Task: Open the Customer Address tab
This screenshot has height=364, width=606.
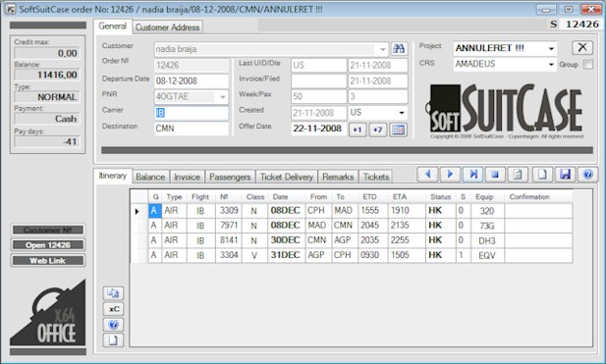Action: pyautogui.click(x=167, y=27)
